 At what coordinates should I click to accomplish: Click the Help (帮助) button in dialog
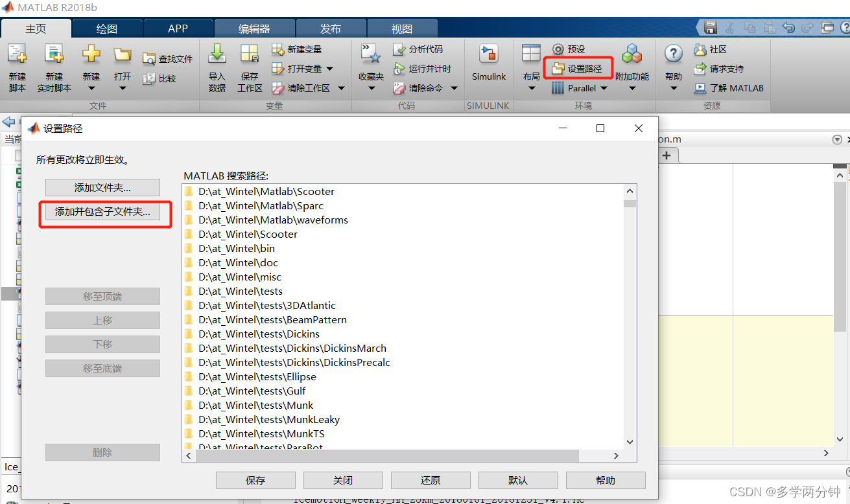606,480
